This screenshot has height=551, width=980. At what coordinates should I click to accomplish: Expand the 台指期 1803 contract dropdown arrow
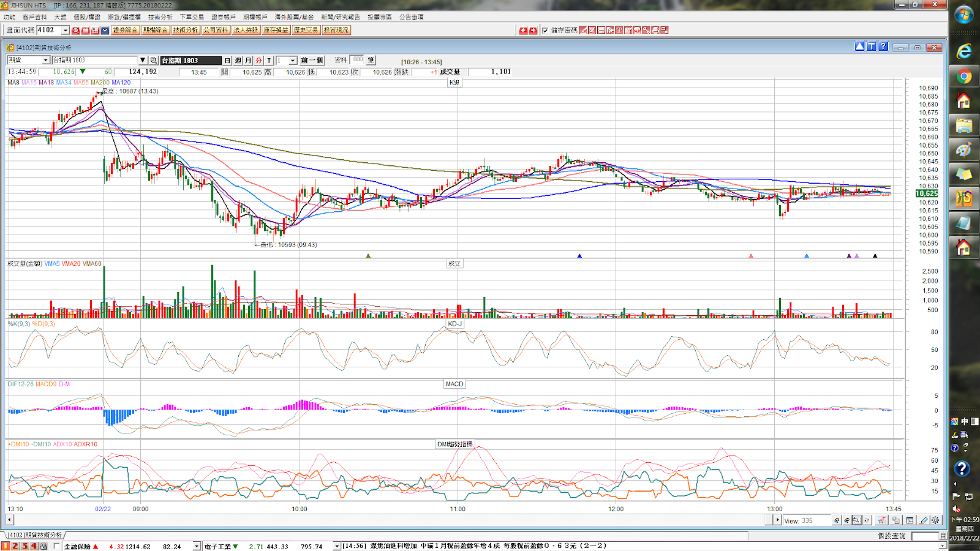(143, 60)
